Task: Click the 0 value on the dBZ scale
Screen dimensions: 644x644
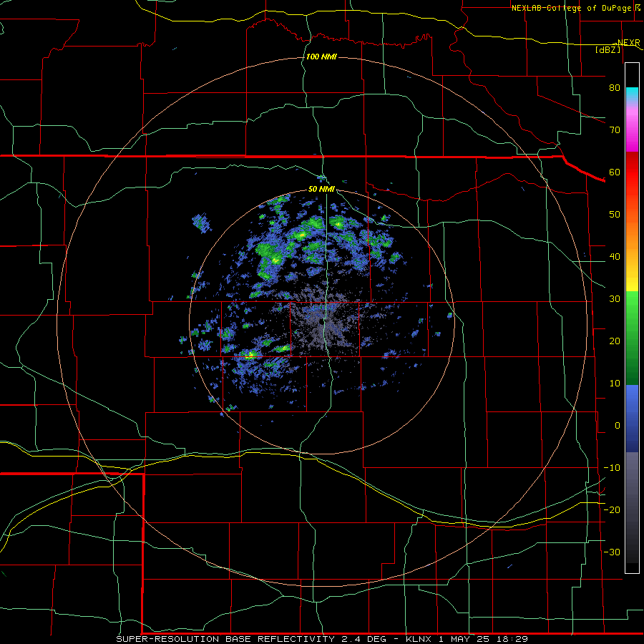Action: pyautogui.click(x=618, y=426)
